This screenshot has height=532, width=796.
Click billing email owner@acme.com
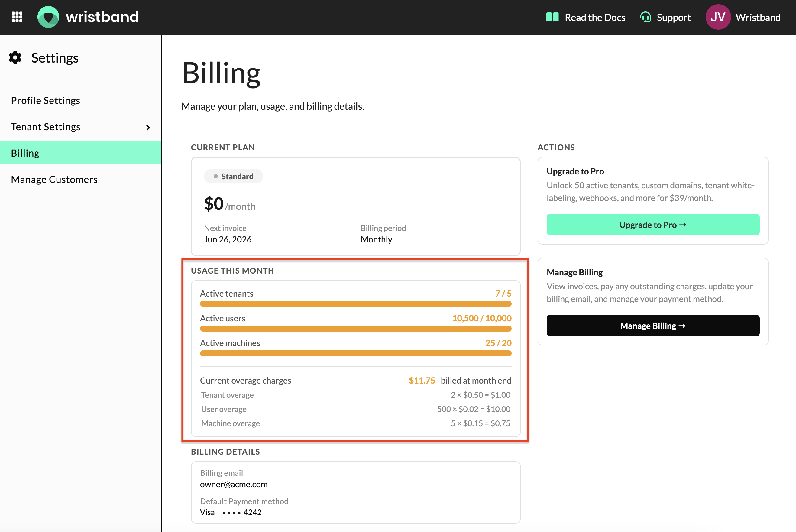click(234, 485)
